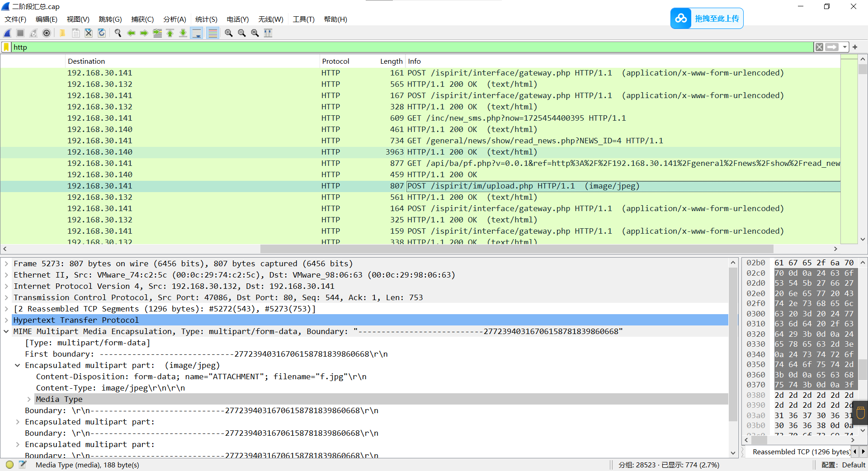
Task: Open the 统计(S) menu
Action: click(x=206, y=19)
